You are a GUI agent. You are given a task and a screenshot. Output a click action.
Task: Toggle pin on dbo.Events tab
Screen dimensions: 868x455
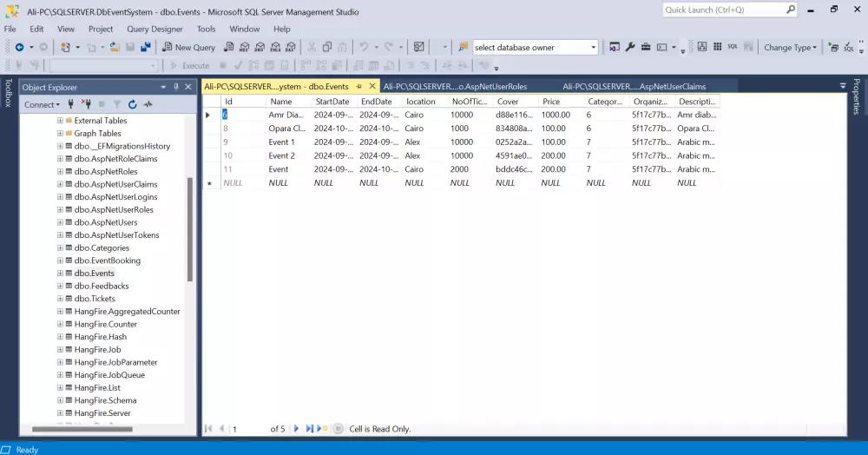(x=359, y=86)
